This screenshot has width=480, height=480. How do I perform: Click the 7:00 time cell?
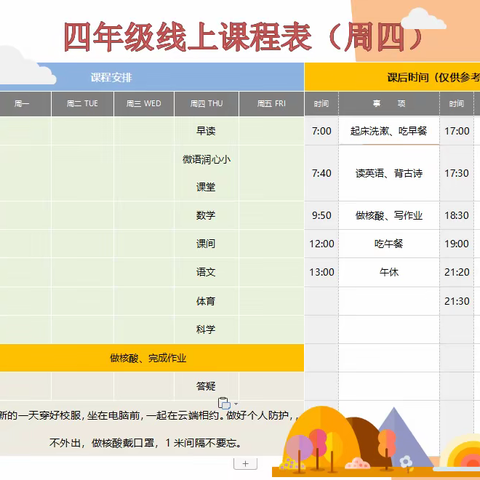coord(322,131)
